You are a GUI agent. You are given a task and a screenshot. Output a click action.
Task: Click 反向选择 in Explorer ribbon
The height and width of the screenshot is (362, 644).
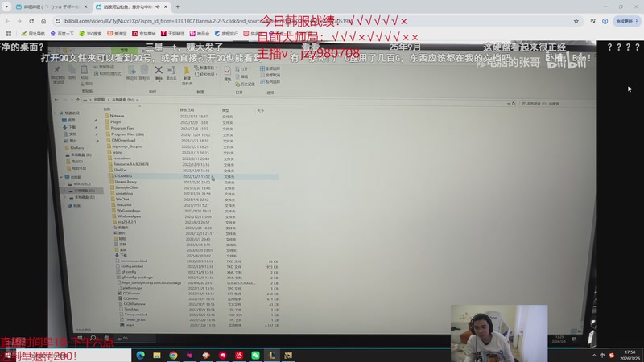tap(270, 82)
